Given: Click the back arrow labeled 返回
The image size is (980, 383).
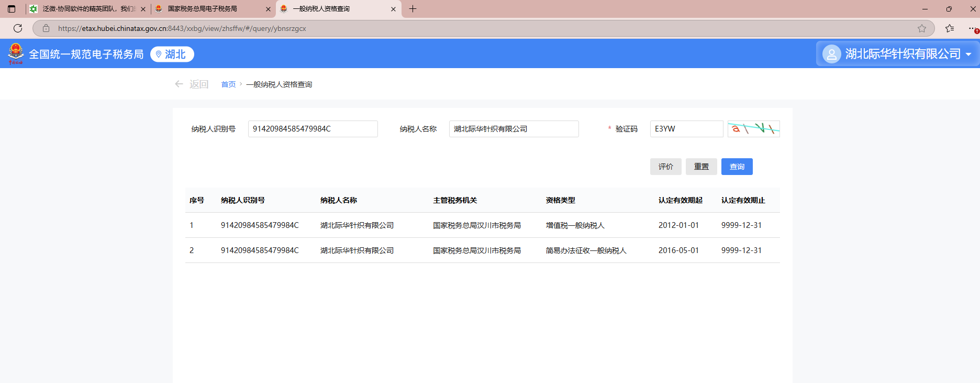Looking at the screenshot, I should [192, 84].
